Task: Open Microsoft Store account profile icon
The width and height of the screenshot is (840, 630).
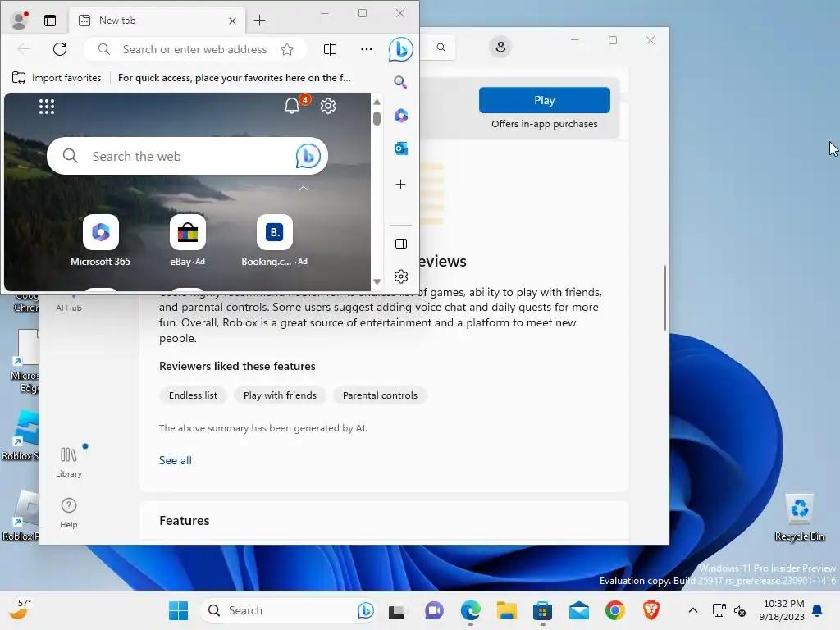Action: [500, 47]
